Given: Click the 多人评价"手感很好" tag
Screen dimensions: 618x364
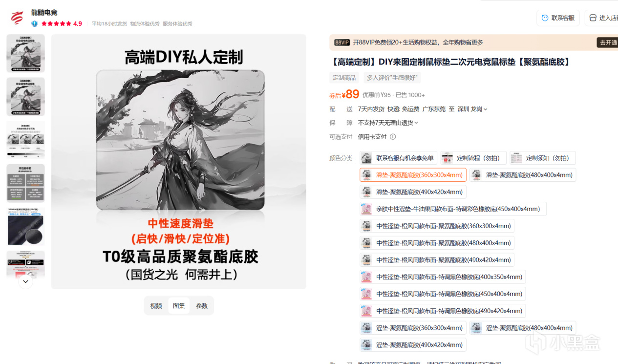Looking at the screenshot, I should [392, 78].
